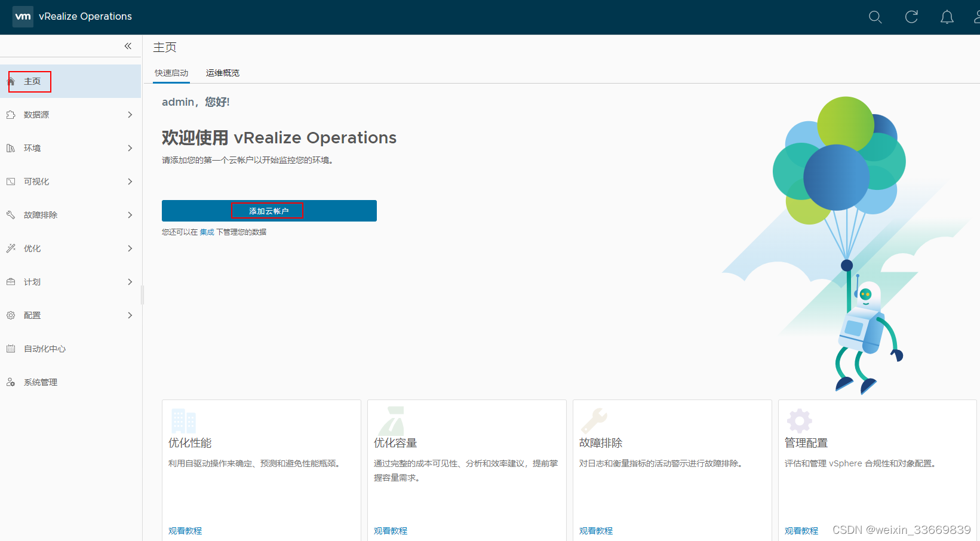Expand the 环境 menu chevron

[130, 148]
